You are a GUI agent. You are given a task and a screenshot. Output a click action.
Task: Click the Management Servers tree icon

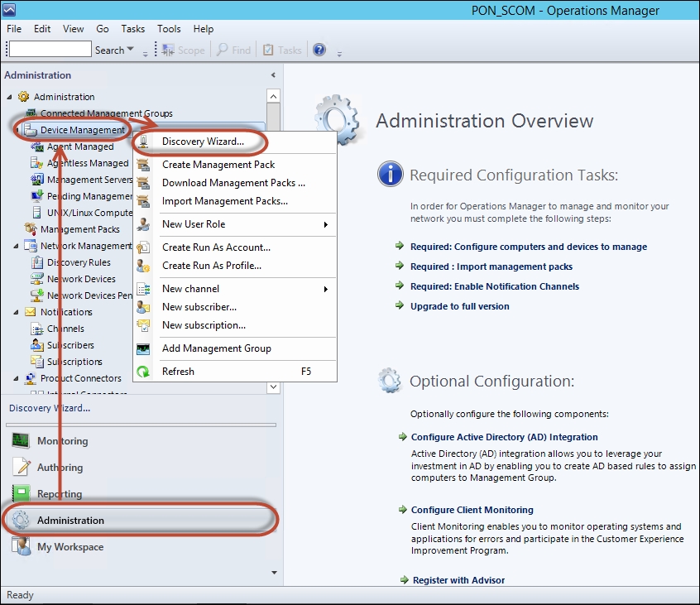point(36,180)
